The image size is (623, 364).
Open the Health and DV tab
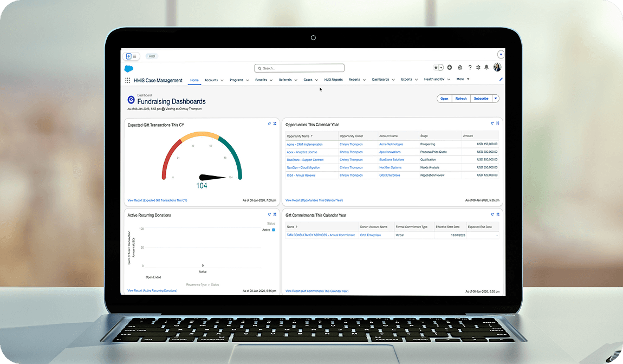tap(434, 80)
